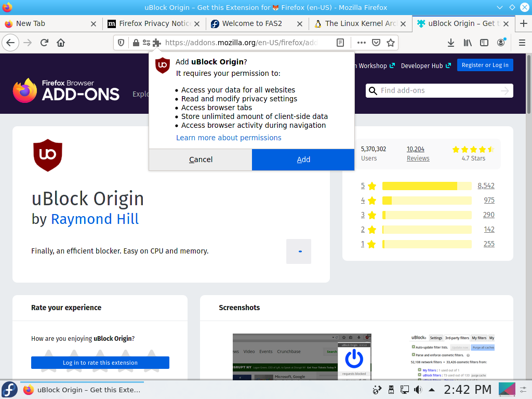Screen dimensions: 532x399
Task: Submit add-on search with arrow button
Action: [505, 90]
